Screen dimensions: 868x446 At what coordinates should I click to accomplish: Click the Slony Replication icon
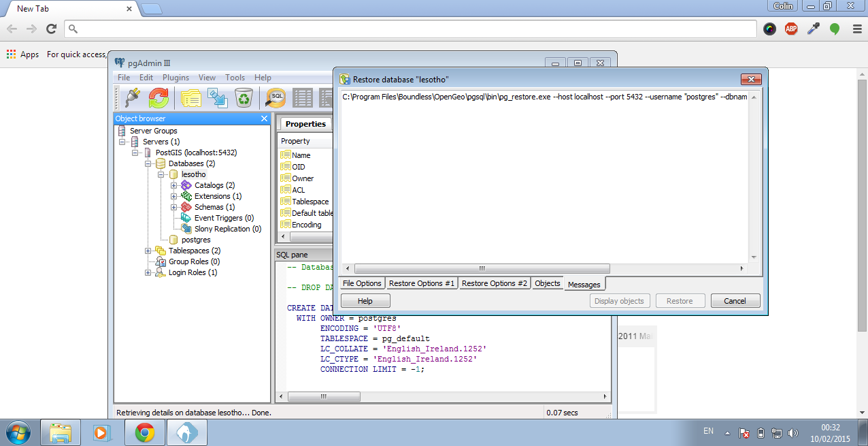(x=186, y=229)
